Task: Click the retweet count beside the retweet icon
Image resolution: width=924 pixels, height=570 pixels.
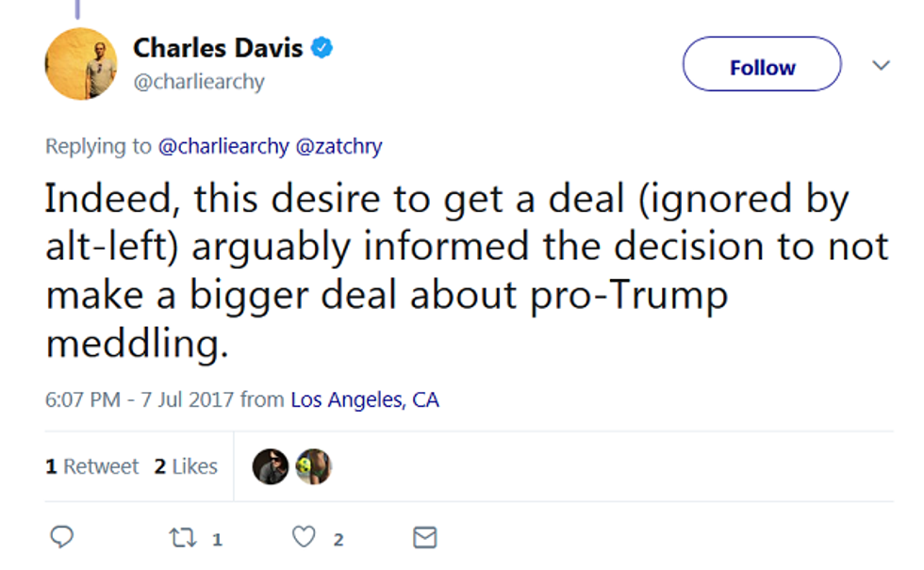Action: (x=217, y=540)
